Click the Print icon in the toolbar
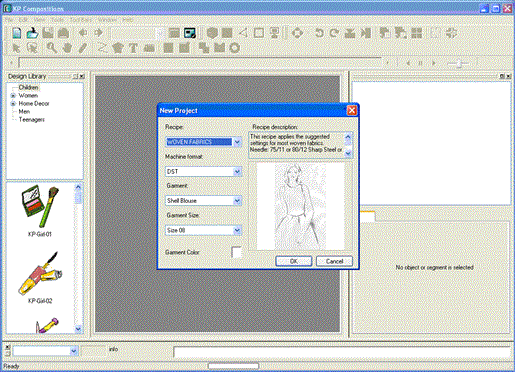The width and height of the screenshot is (515, 372). pyautogui.click(x=63, y=33)
